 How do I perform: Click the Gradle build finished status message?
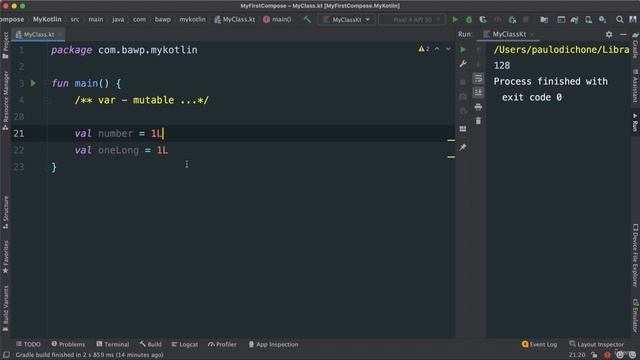pyautogui.click(x=89, y=355)
